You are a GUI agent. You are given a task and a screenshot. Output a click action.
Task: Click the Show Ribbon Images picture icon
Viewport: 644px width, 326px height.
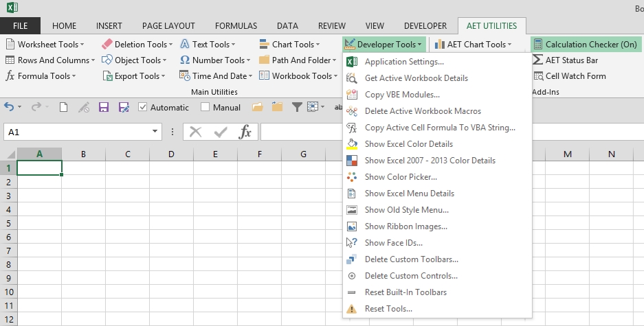(x=352, y=226)
